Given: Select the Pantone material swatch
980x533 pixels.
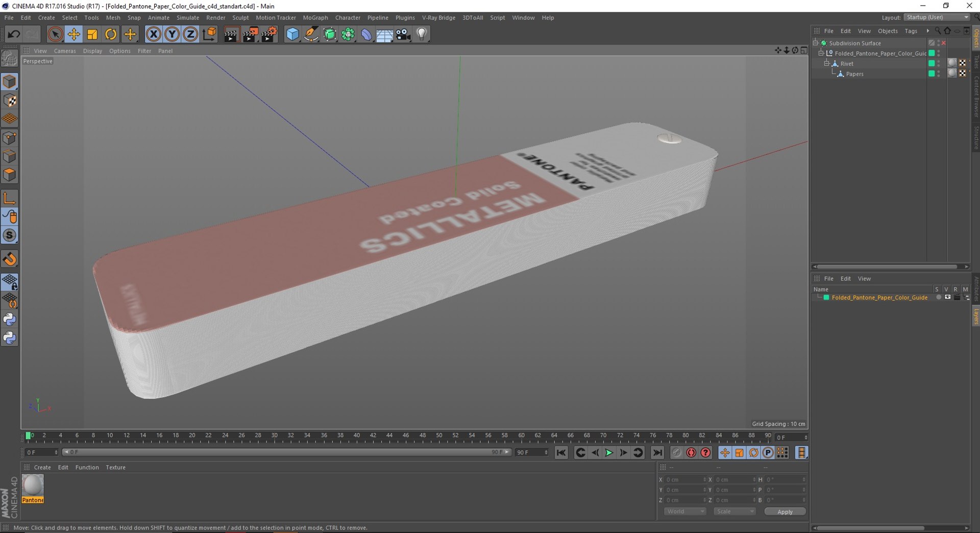Looking at the screenshot, I should (33, 486).
